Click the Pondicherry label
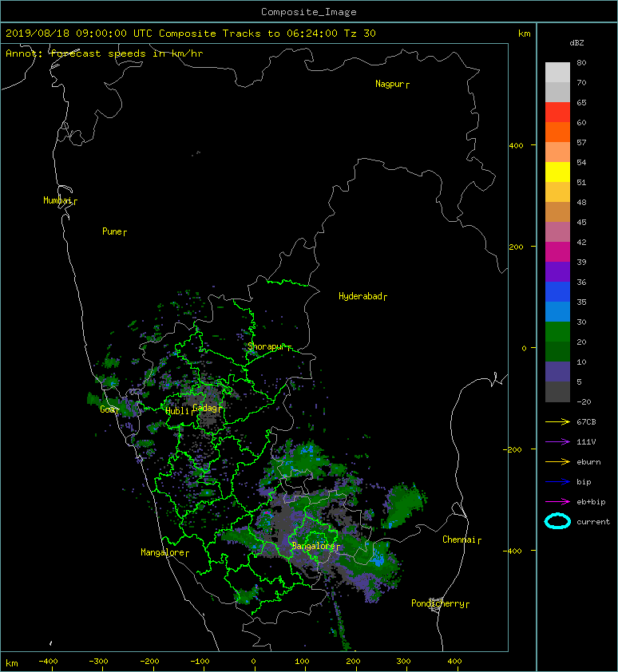This screenshot has width=618, height=672. (438, 603)
